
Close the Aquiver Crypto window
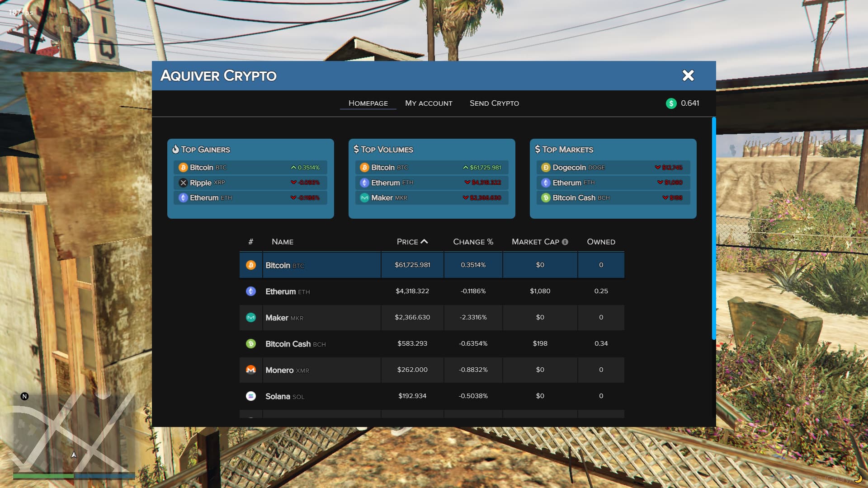(x=688, y=75)
